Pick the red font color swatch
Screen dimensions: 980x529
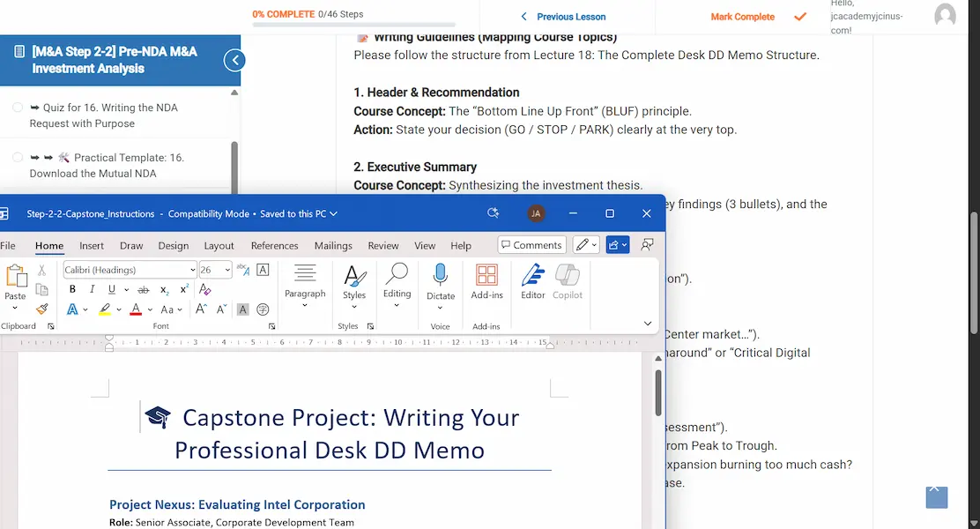tap(136, 309)
